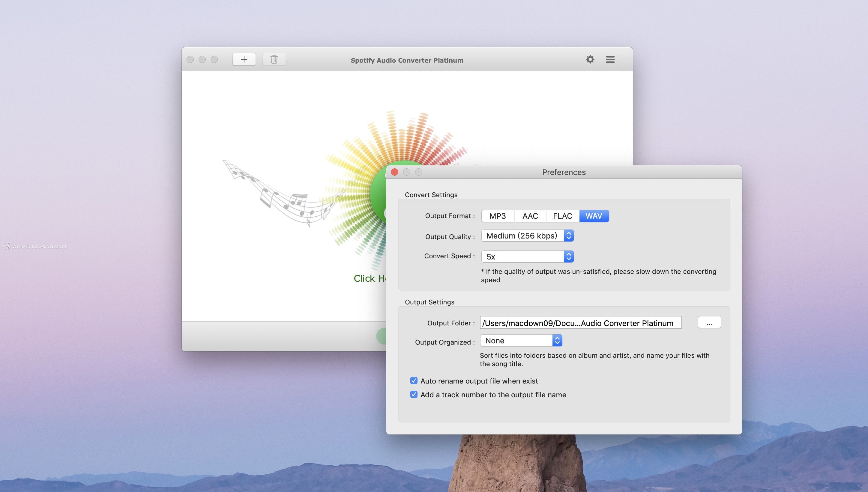Select AAC output format
This screenshot has height=492, width=868.
coord(530,216)
